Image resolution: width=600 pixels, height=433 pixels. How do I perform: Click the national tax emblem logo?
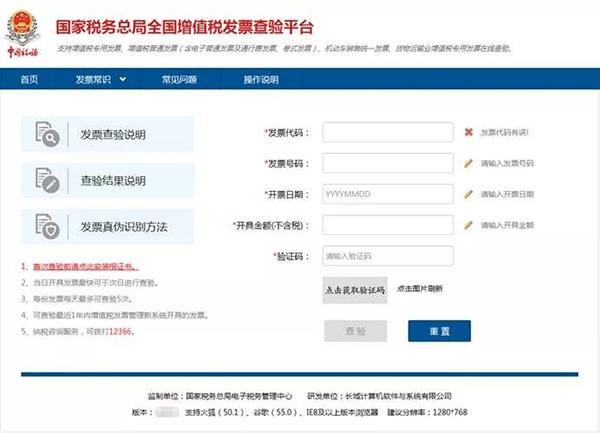click(22, 34)
